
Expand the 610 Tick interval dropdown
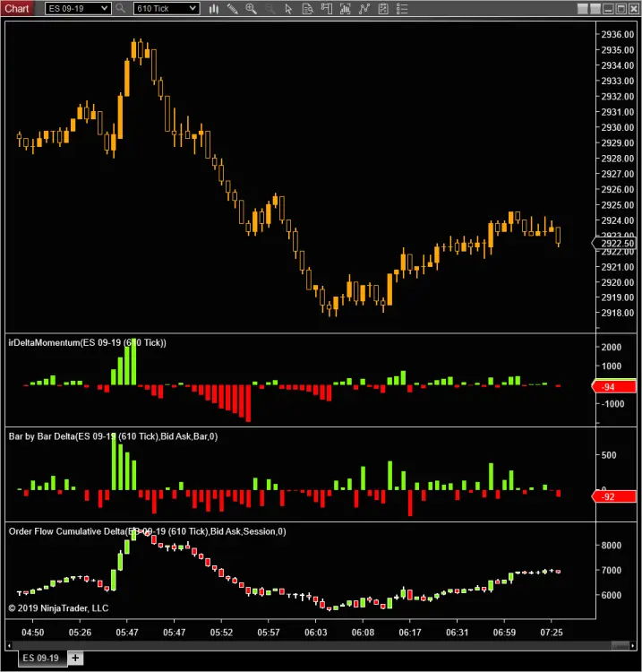click(x=193, y=9)
